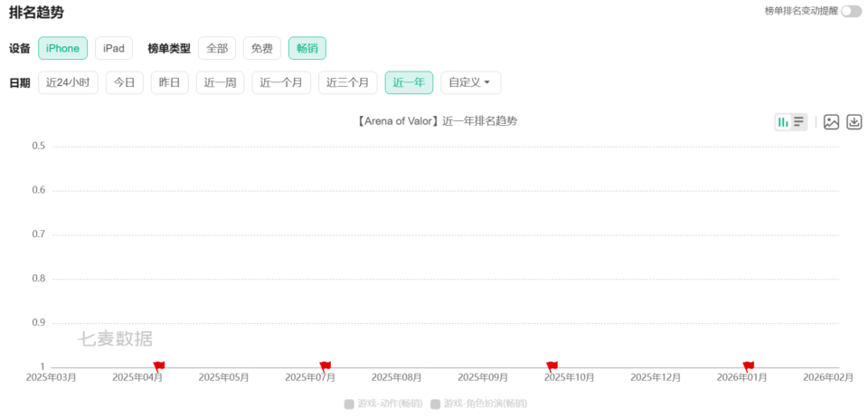Enable 榜单排名变动提醒 toggle switch
Screen dimensions: 868x419
coord(851,11)
